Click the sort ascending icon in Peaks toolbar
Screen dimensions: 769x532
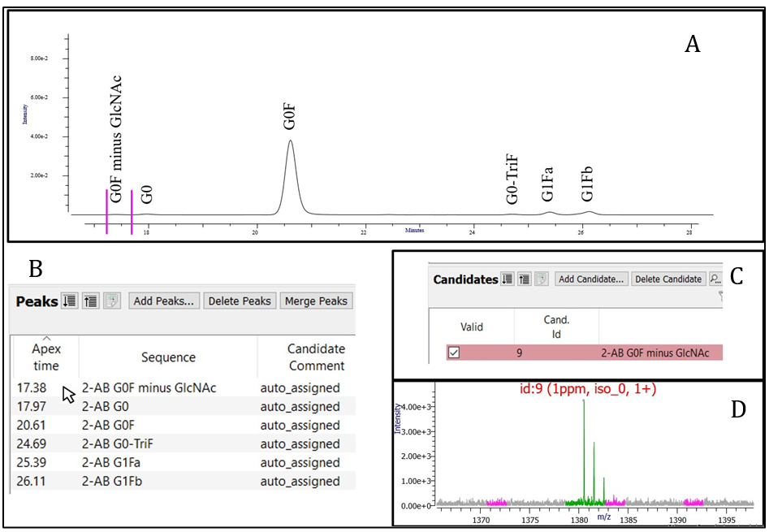pos(91,301)
